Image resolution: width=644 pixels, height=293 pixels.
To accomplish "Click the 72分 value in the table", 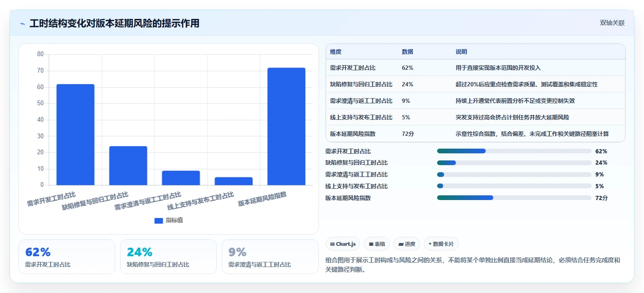I will coord(408,134).
